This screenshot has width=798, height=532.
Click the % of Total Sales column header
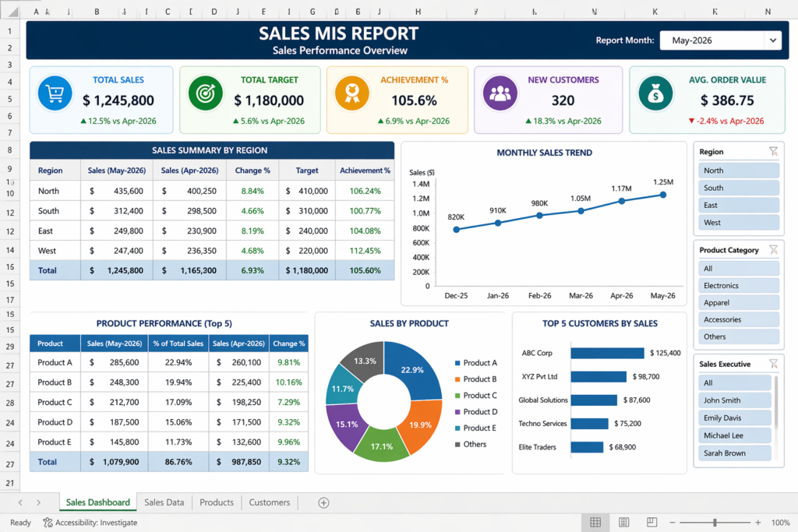point(178,344)
